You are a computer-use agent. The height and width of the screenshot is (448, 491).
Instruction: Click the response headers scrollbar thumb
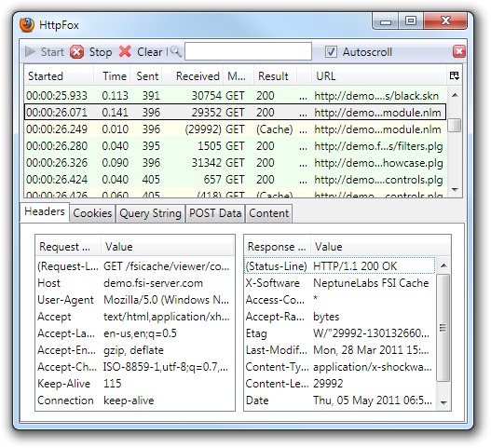click(x=443, y=328)
